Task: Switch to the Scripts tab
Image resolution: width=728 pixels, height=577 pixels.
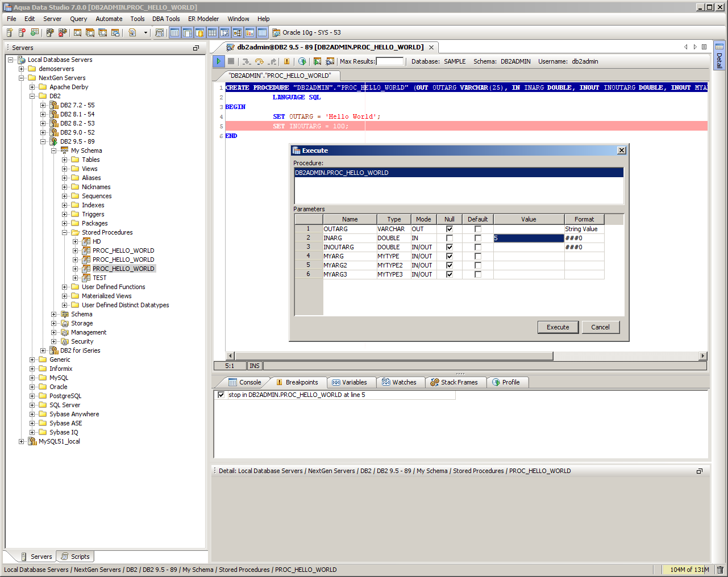Action: tap(75, 557)
